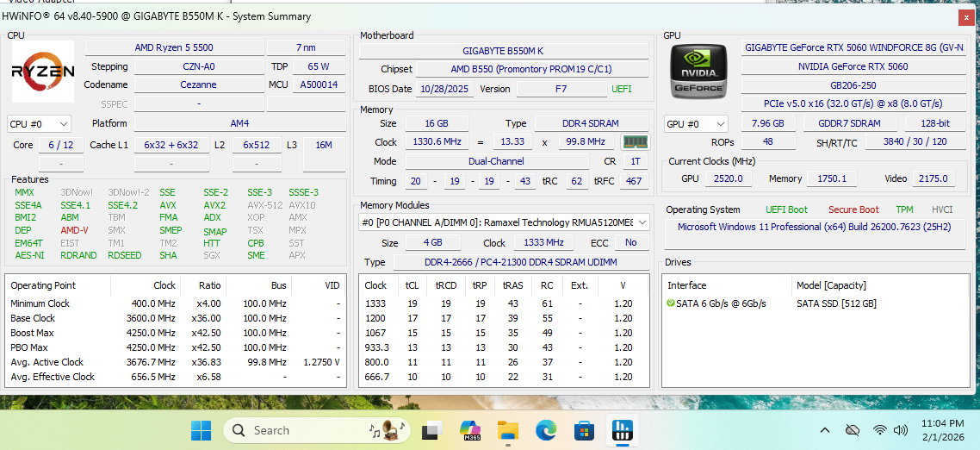
Task: Click the tRFC value 467
Action: 634,182
